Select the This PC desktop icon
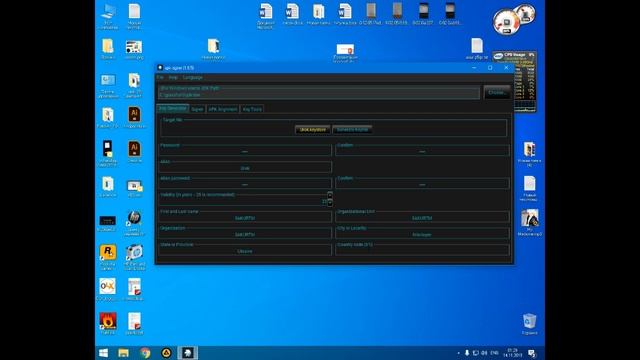Image resolution: width=640 pixels, height=360 pixels. pyautogui.click(x=108, y=16)
